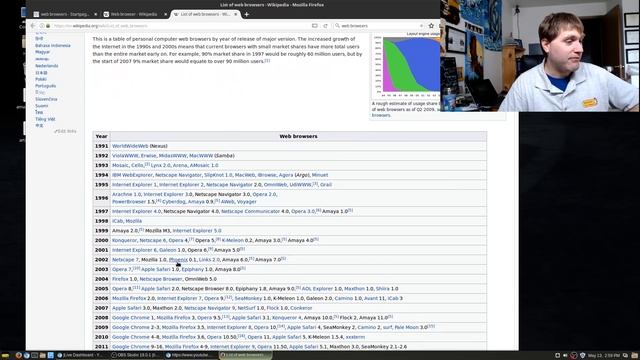Open the SeaMonkey link in 2006 row
640x360 pixels.
(248, 298)
